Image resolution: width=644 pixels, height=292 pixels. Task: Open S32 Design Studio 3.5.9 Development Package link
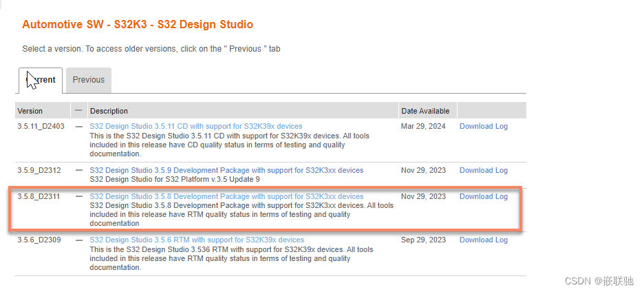pyautogui.click(x=227, y=170)
